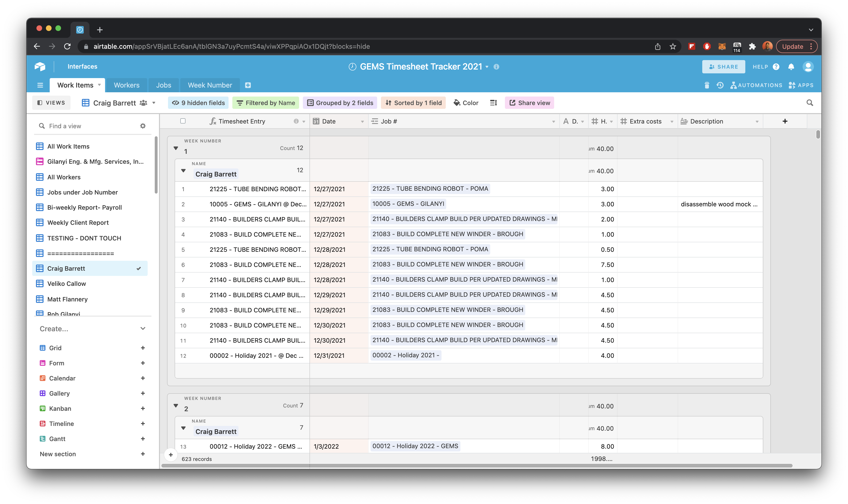The image size is (848, 504).
Task: Open base revision history icon
Action: [720, 85]
